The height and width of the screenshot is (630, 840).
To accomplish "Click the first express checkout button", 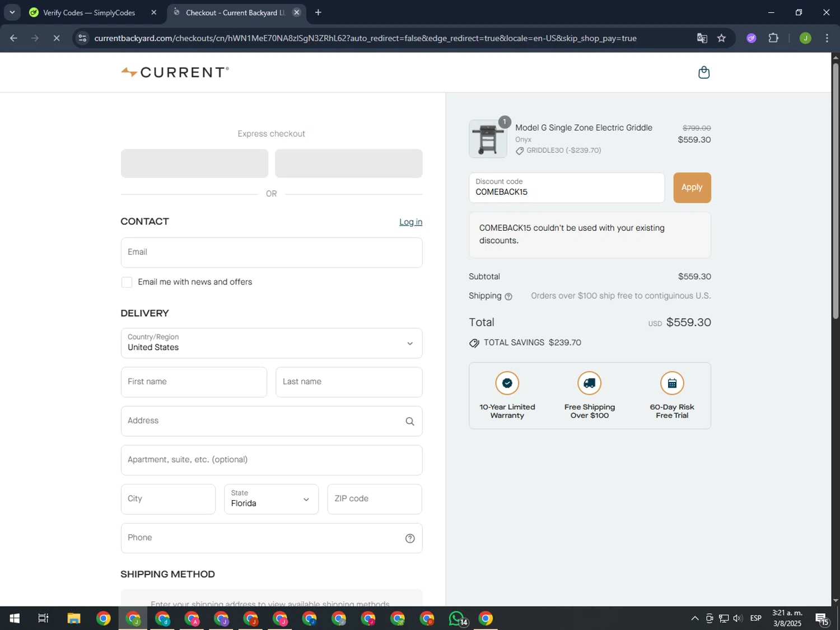I will [x=194, y=164].
